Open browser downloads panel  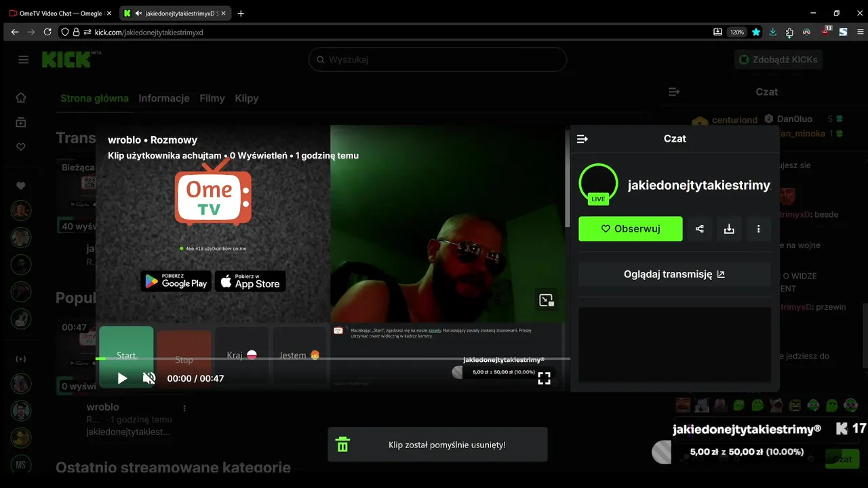(773, 32)
